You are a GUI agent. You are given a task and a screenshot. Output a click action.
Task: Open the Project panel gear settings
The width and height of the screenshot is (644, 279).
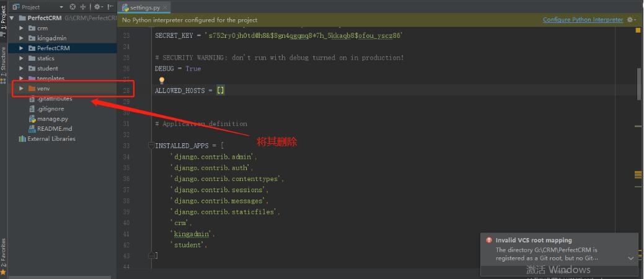97,7
